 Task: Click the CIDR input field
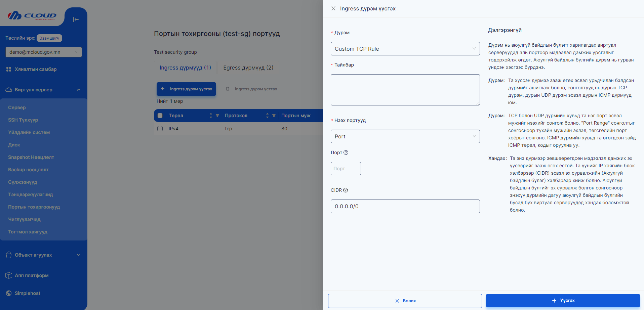pos(405,206)
